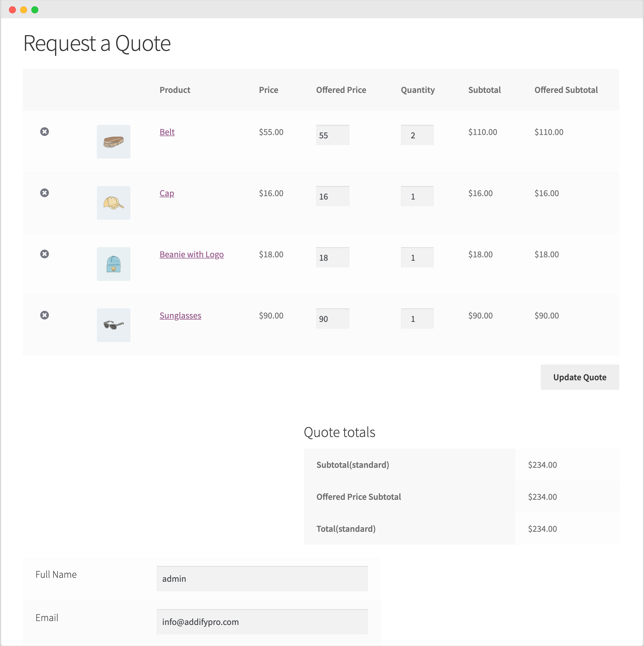The width and height of the screenshot is (644, 646).
Task: Click the Cap product thumbnail
Action: point(113,203)
